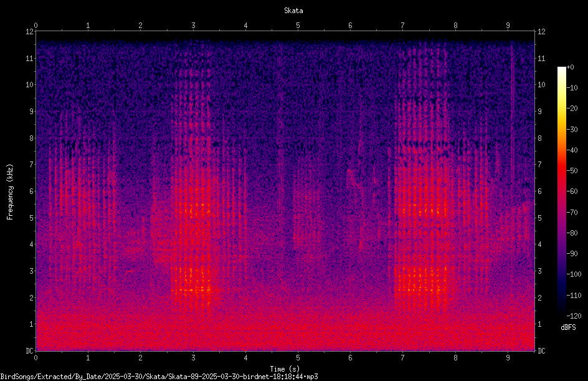Click the "3" tick on the left frequency axis
Viewport: 588px width, 381px height.
[32, 271]
